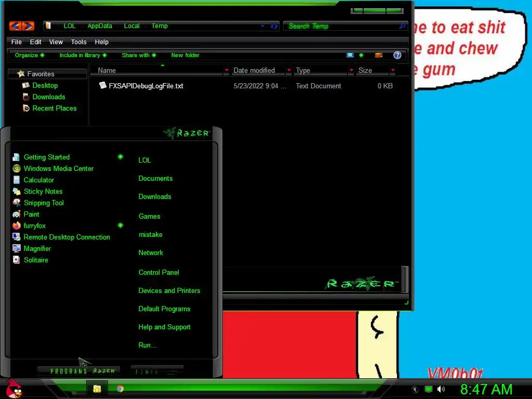Click the taskbar clock 8:47 AM
Screen dimensions: 532x399
coord(486,389)
